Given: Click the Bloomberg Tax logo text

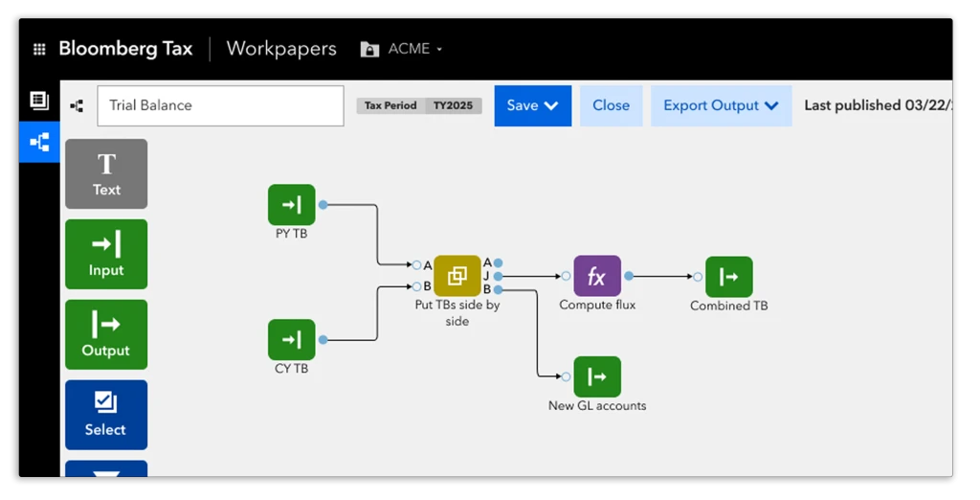Looking at the screenshot, I should pos(125,49).
